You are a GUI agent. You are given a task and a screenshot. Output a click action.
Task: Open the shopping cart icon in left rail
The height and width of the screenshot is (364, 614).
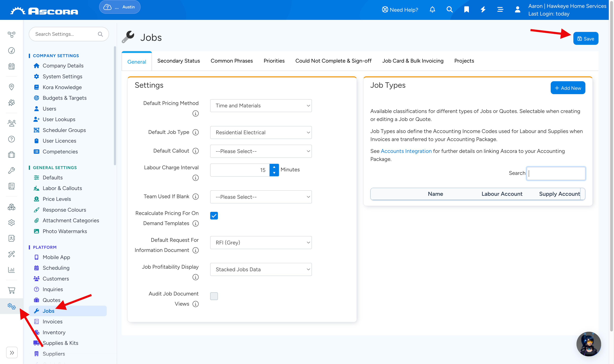(12, 290)
